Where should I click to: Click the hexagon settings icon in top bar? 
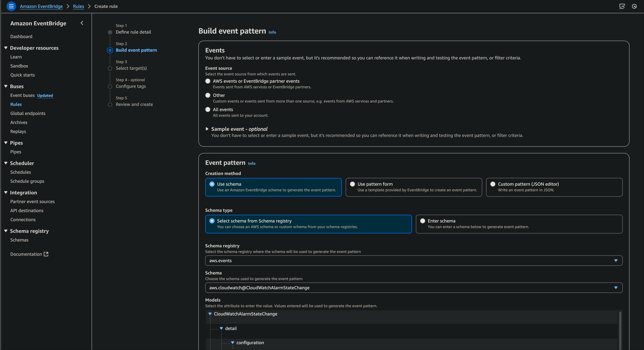(634, 6)
